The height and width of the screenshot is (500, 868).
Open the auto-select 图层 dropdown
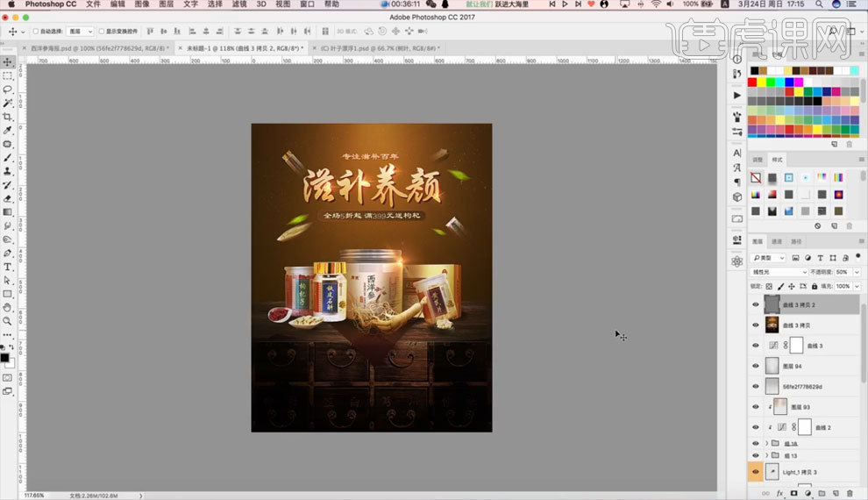[80, 32]
